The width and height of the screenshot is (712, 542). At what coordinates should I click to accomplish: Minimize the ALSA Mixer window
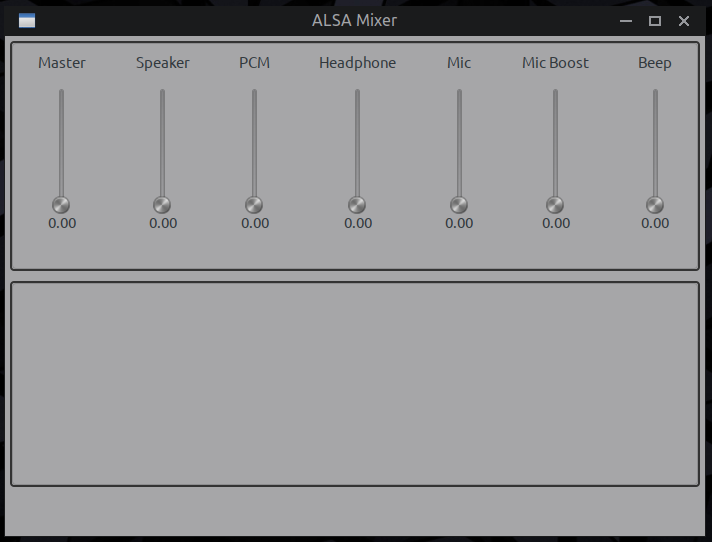click(626, 21)
